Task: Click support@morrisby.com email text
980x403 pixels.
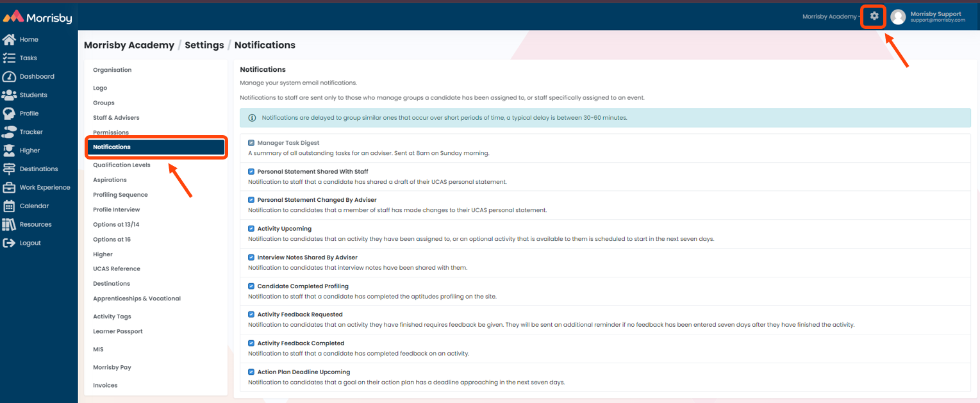Action: [938, 21]
